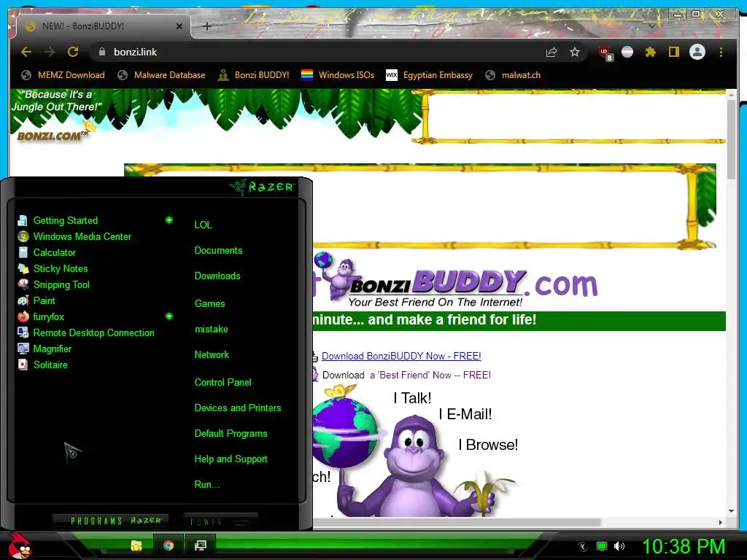
Task: Click the 10:38 PM clock
Action: pos(684,547)
